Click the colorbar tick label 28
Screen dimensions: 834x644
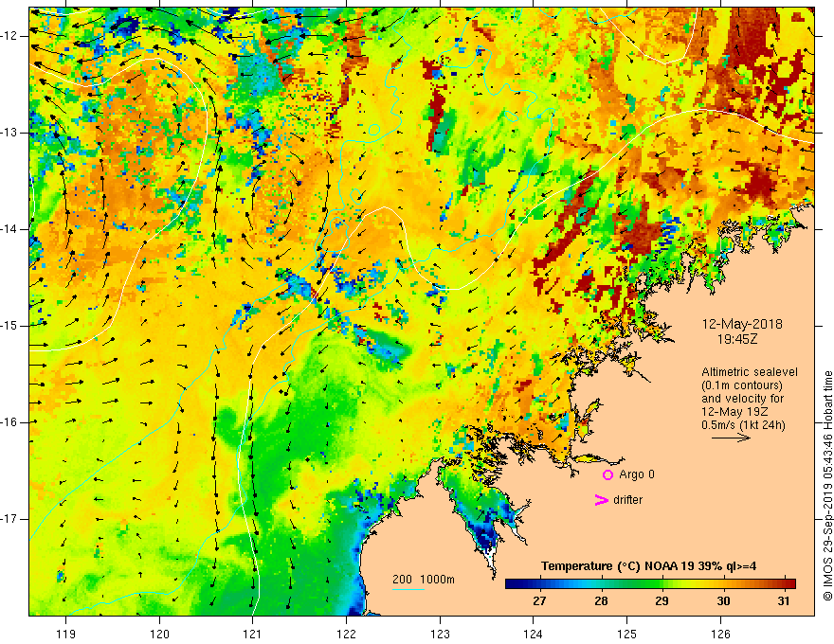pos(601,601)
